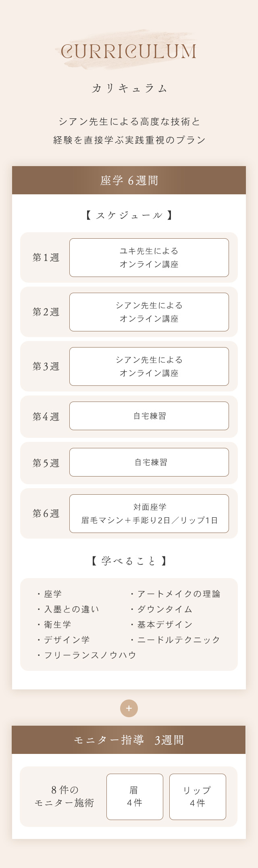Click the 【学べること】 heading
This screenshot has height=868, width=258.
click(x=129, y=561)
